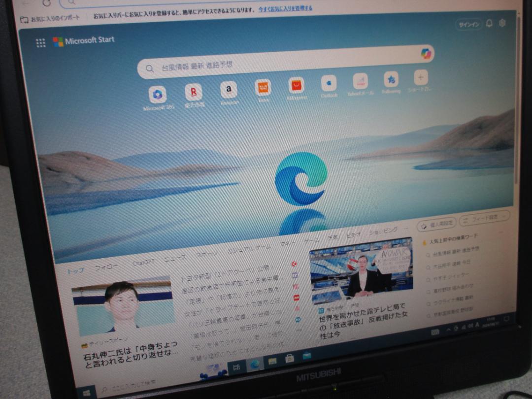532x399 pixels.
Task: Click the Windows Start button
Action: 87,393
